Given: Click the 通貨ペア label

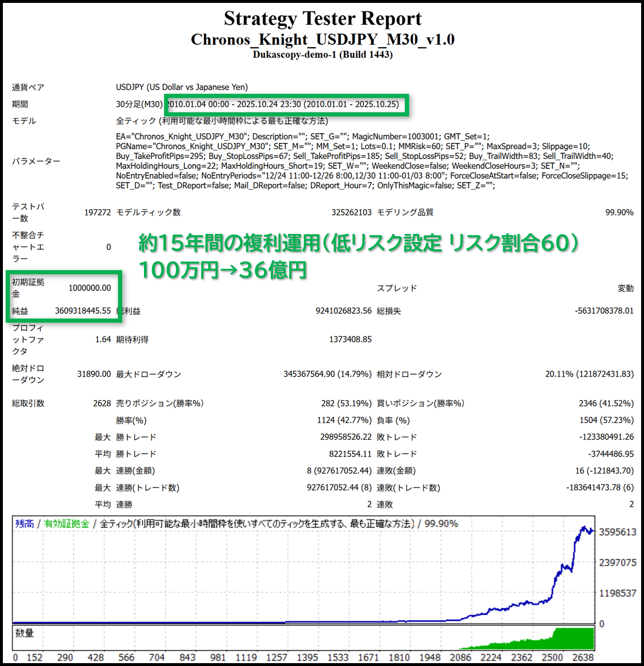Looking at the screenshot, I should [x=28, y=88].
